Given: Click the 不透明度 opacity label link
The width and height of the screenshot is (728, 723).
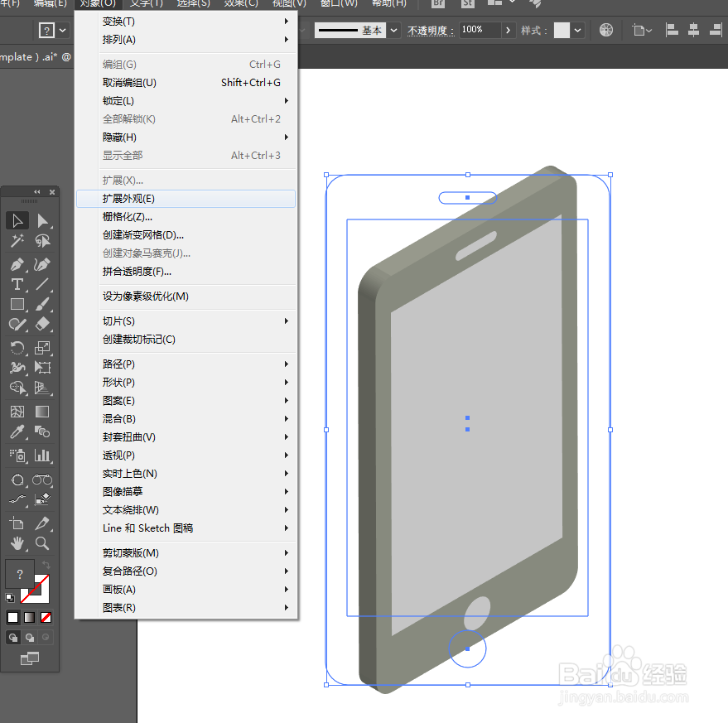Looking at the screenshot, I should 431,31.
